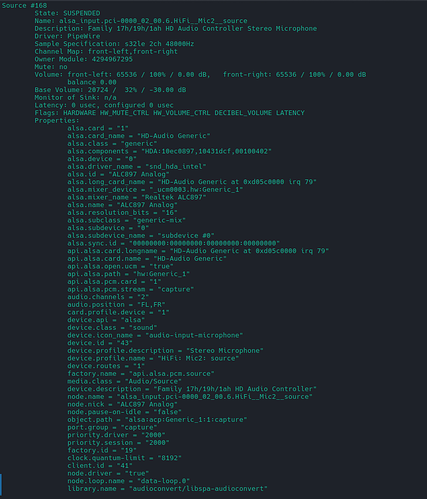Click the Flags HARDWARE HW_MUTE_CTRL line

(x=170, y=113)
